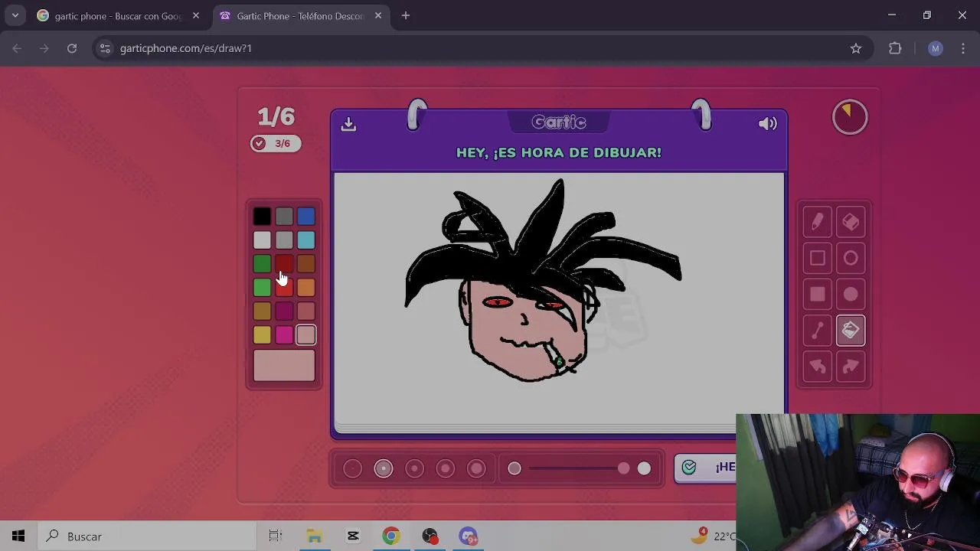980x551 pixels.
Task: Open the Windows Start menu
Action: (x=18, y=536)
